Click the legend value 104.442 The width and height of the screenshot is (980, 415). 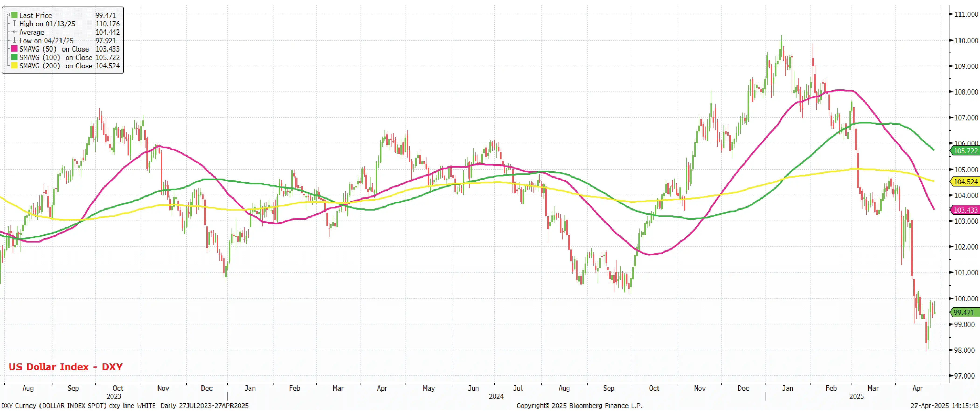107,32
